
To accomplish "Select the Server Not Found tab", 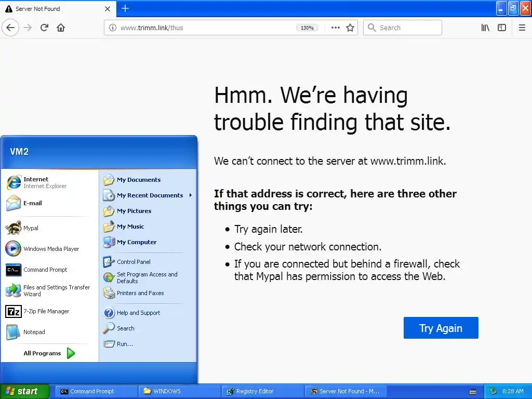I will (58, 9).
